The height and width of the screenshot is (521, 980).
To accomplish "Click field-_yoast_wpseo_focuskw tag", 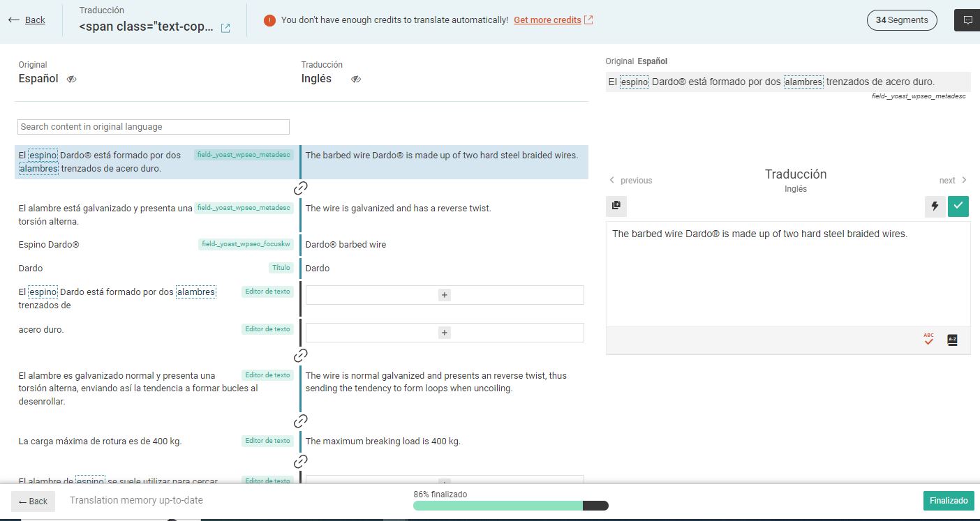I will pos(246,244).
